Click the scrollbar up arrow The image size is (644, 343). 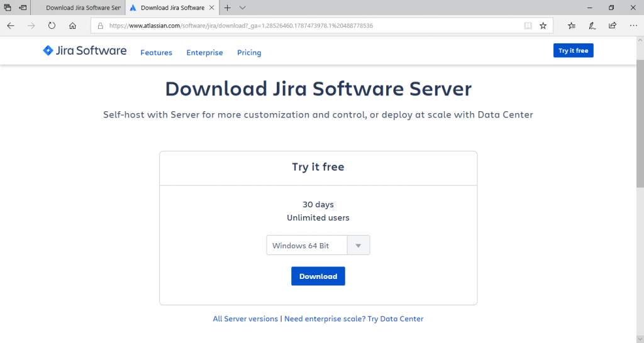point(640,40)
